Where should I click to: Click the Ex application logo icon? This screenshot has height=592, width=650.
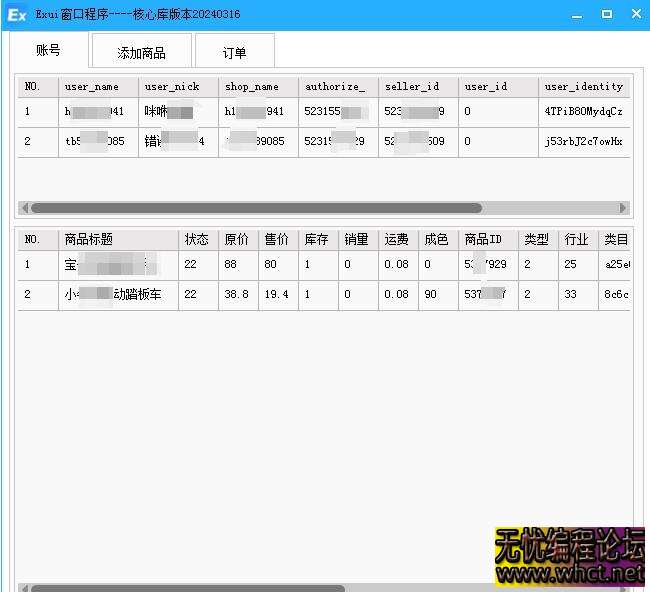[x=16, y=15]
